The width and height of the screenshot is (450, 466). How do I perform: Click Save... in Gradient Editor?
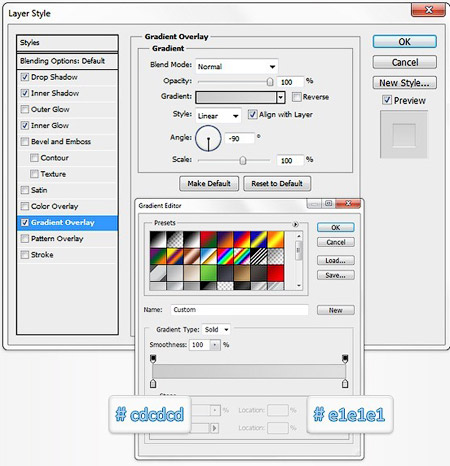(336, 275)
